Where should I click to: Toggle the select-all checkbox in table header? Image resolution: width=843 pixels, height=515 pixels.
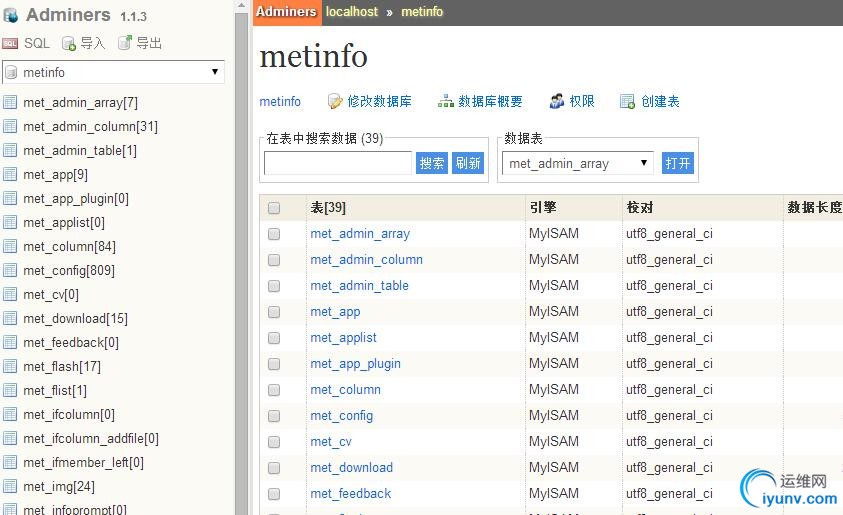pos(274,208)
